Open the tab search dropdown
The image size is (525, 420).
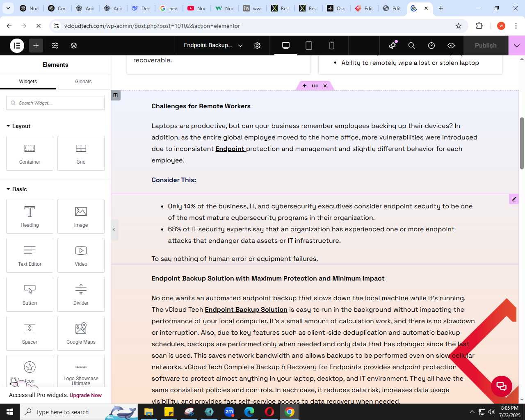pos(8,8)
